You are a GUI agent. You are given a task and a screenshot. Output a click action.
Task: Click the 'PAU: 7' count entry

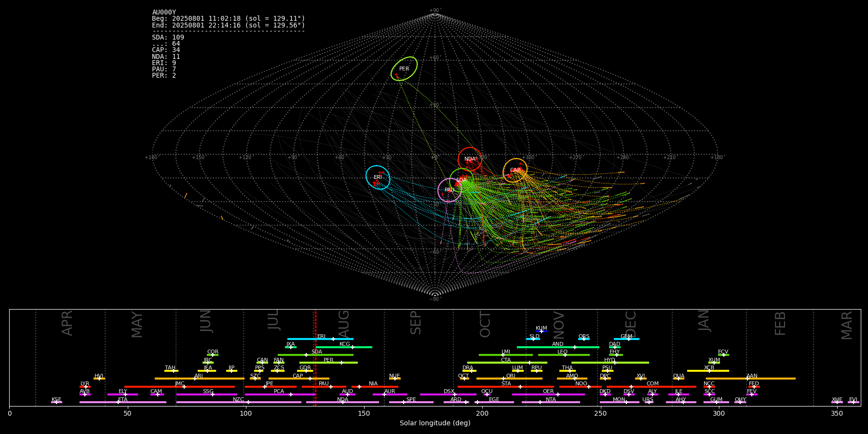[164, 69]
